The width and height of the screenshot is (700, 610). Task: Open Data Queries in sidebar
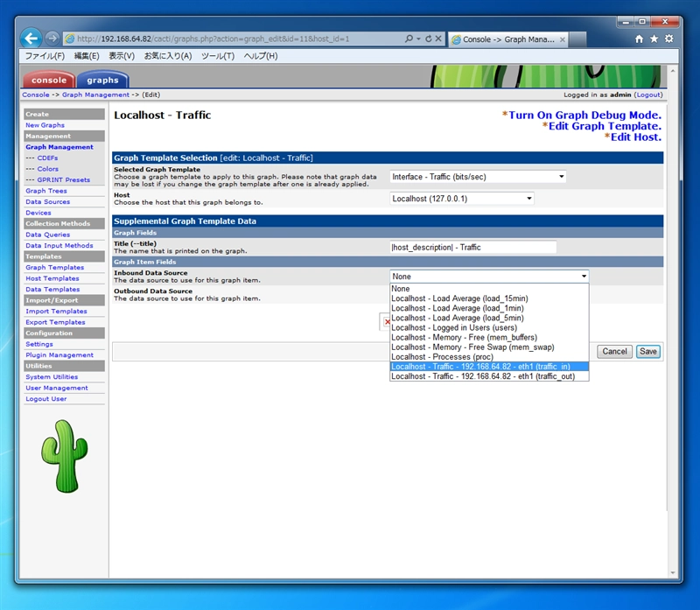[x=48, y=235]
